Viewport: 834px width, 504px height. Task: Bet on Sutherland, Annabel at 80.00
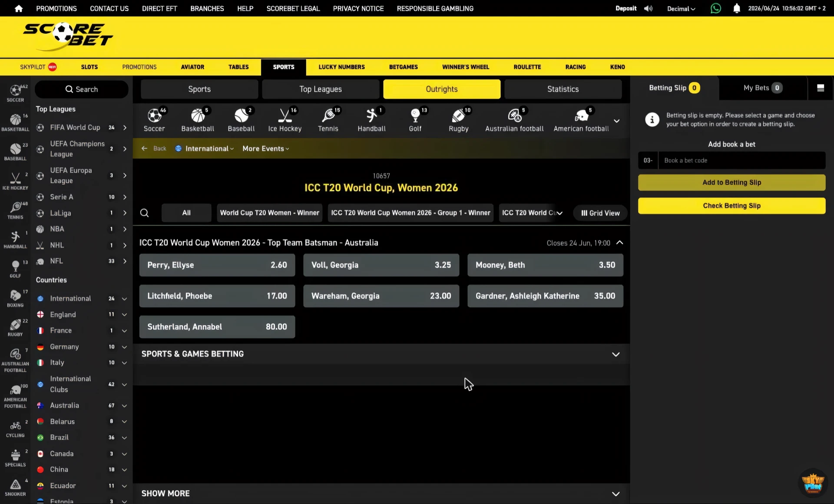click(217, 327)
